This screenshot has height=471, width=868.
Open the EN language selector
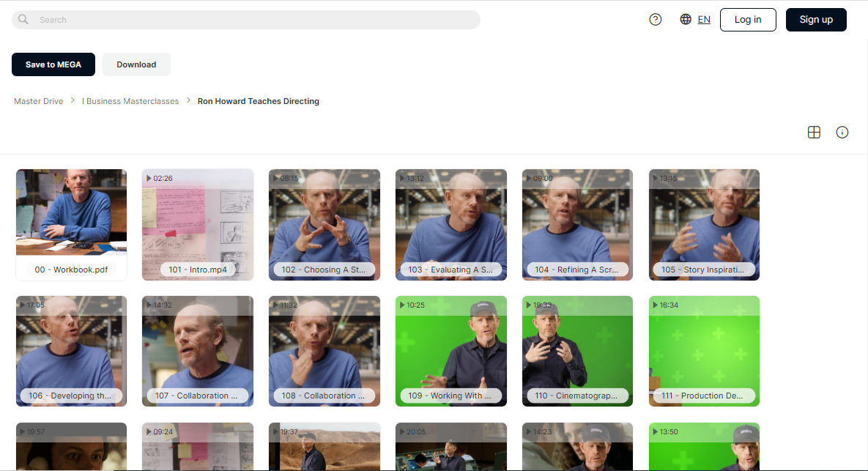(704, 19)
